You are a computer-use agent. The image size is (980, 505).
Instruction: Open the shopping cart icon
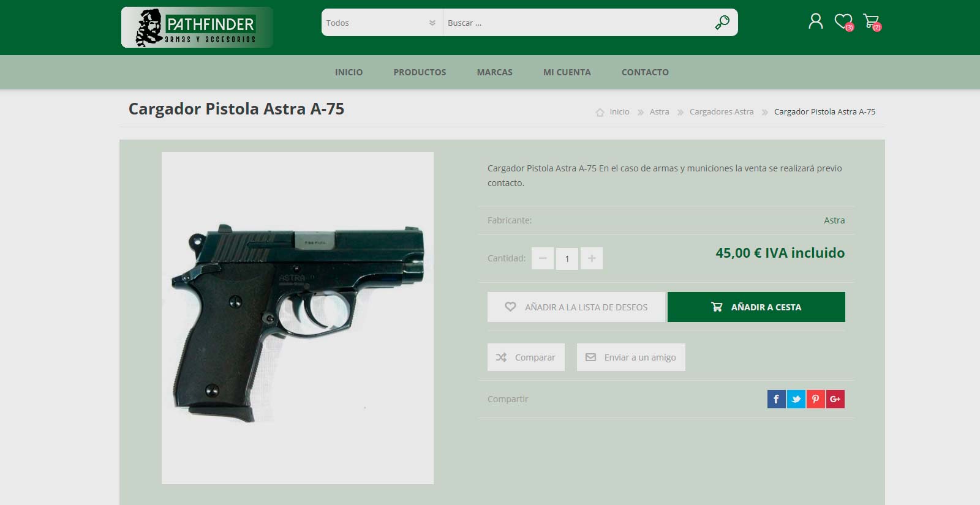pos(872,22)
